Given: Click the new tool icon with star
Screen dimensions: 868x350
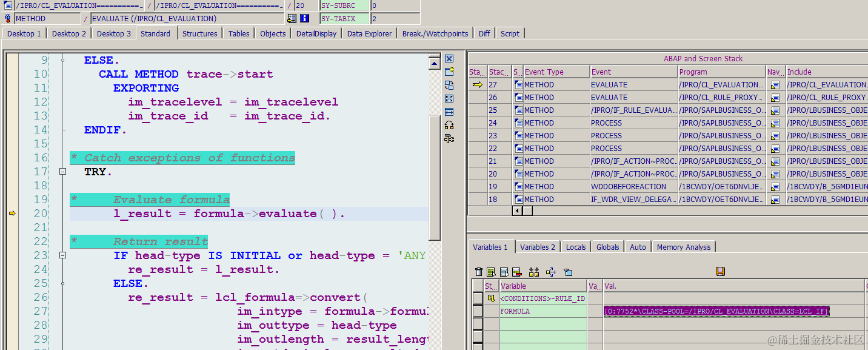Looking at the screenshot, I should coord(449,72).
